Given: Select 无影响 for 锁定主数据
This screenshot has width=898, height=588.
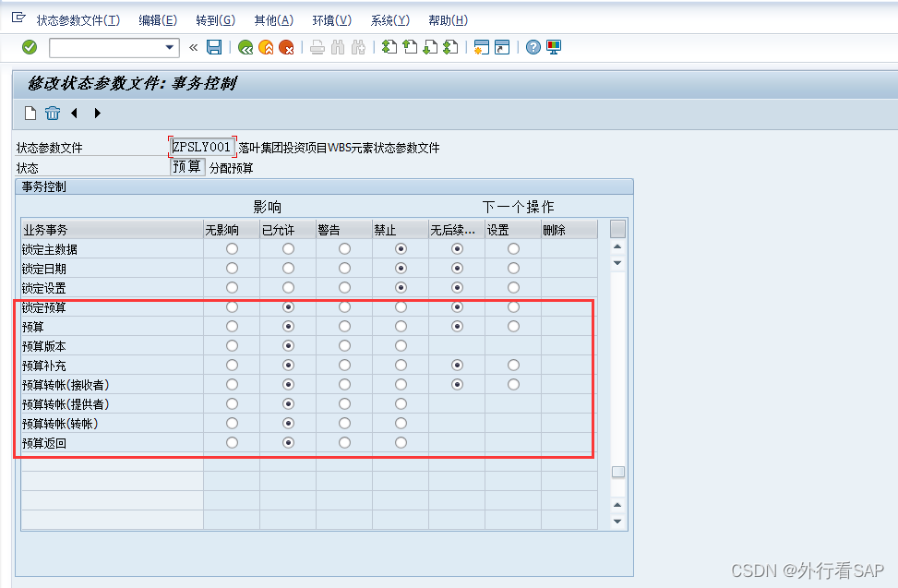Looking at the screenshot, I should (x=232, y=248).
